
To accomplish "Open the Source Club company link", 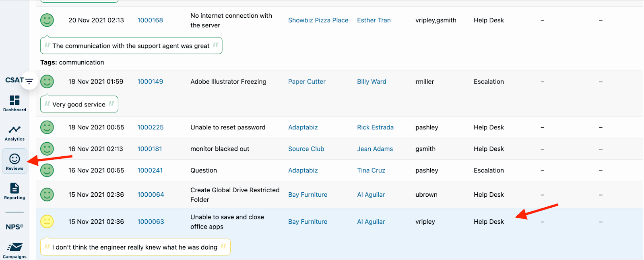I will (x=306, y=149).
